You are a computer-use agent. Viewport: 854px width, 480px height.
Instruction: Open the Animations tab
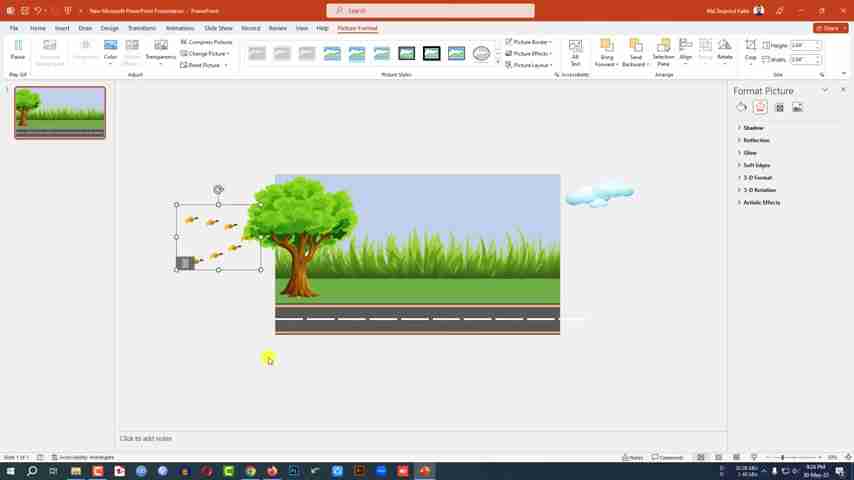pos(180,28)
